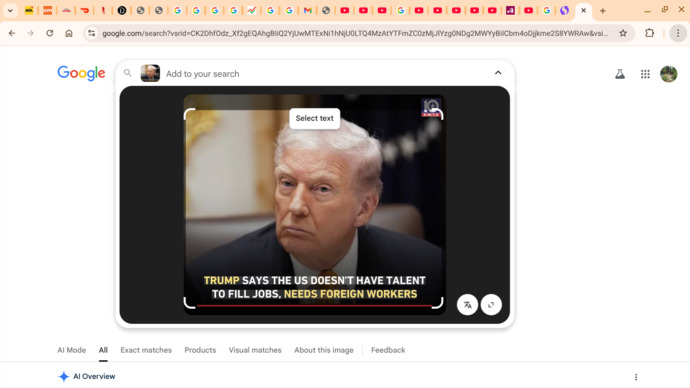Open Search Labs flask icon

[x=620, y=74]
